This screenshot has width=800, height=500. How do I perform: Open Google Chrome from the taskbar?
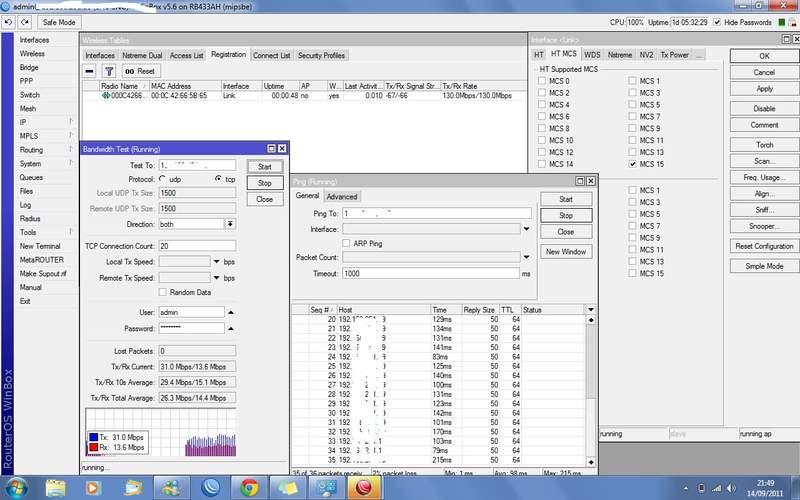pos(249,488)
